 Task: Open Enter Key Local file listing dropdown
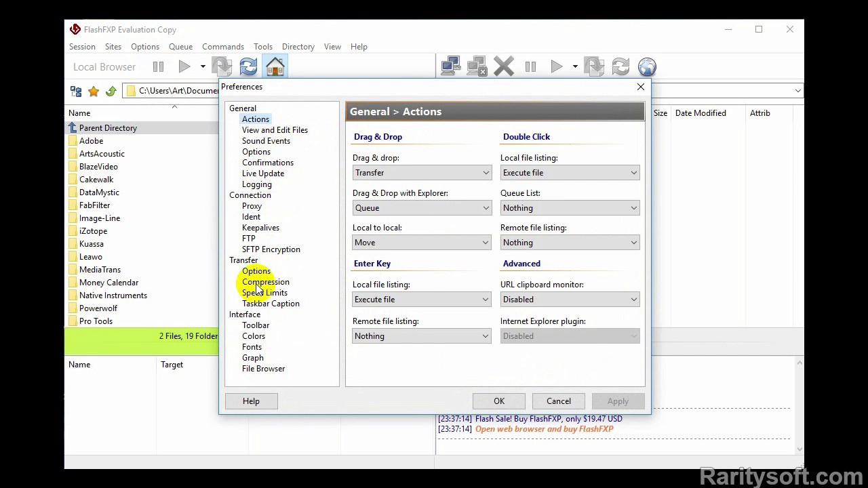pyautogui.click(x=422, y=300)
